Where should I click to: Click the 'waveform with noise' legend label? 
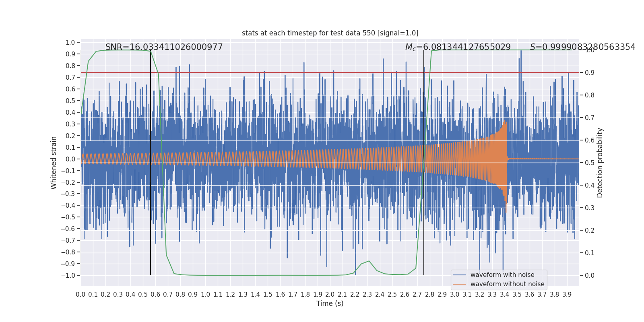pyautogui.click(x=502, y=275)
